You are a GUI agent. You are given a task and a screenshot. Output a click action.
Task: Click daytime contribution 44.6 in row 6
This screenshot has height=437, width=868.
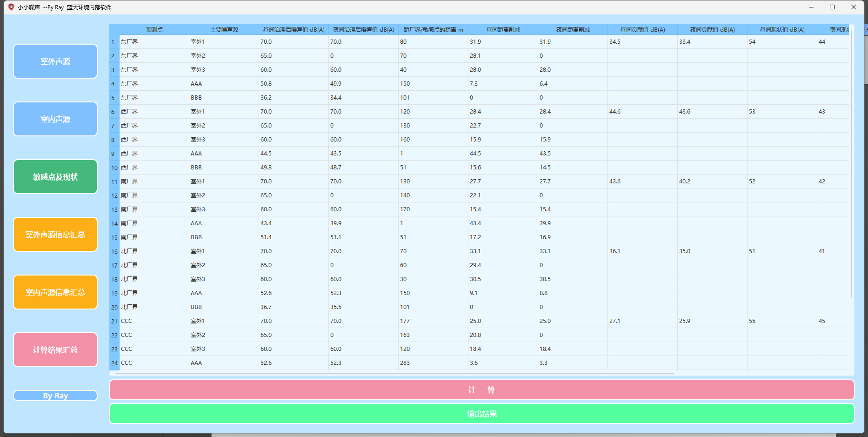click(x=642, y=112)
